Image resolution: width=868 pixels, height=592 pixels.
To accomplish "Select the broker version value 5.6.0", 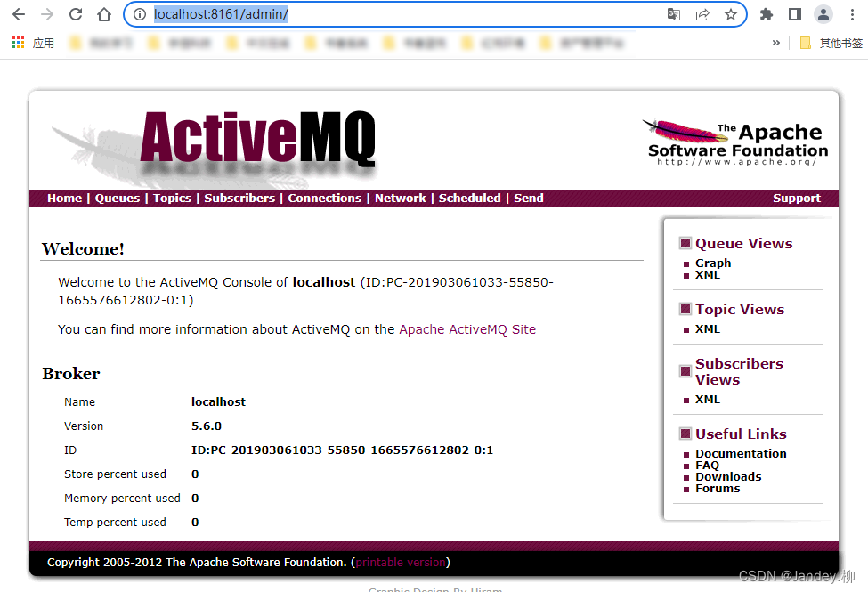I will point(207,426).
